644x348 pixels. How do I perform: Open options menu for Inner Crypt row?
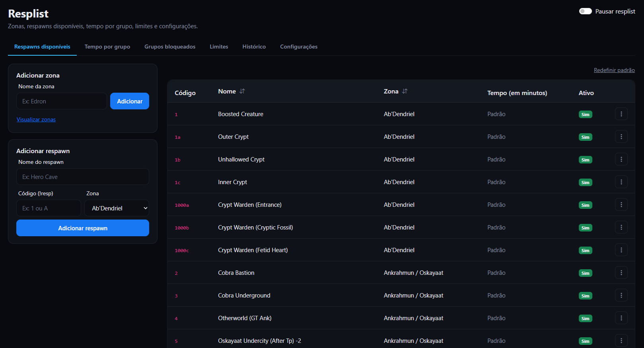pos(621,182)
